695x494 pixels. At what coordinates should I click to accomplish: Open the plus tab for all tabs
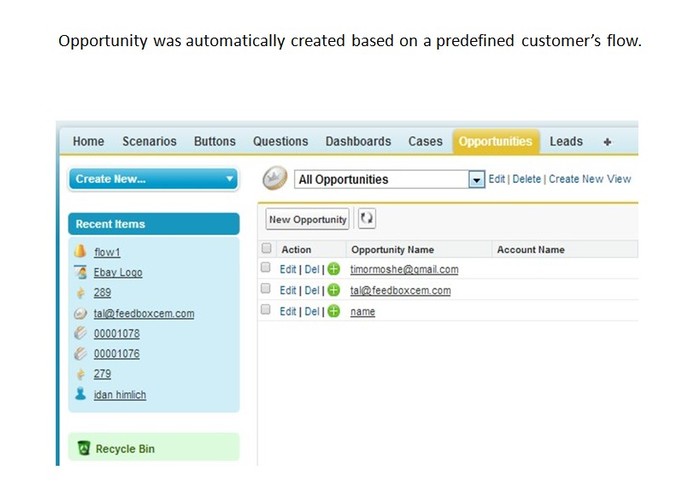(x=607, y=142)
